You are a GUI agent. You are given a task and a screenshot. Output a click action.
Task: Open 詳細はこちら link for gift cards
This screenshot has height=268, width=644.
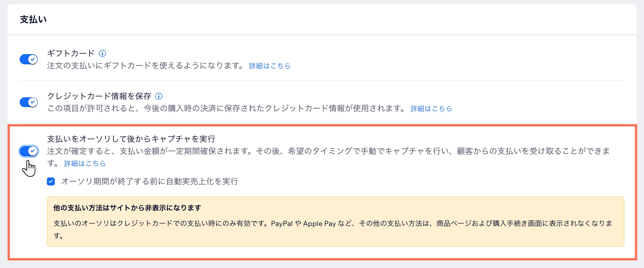(270, 65)
